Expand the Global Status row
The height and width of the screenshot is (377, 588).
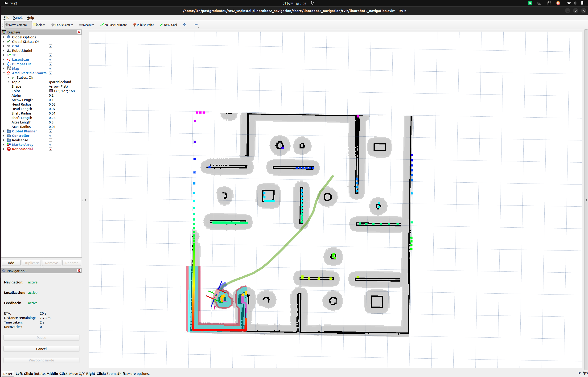[x=4, y=42]
